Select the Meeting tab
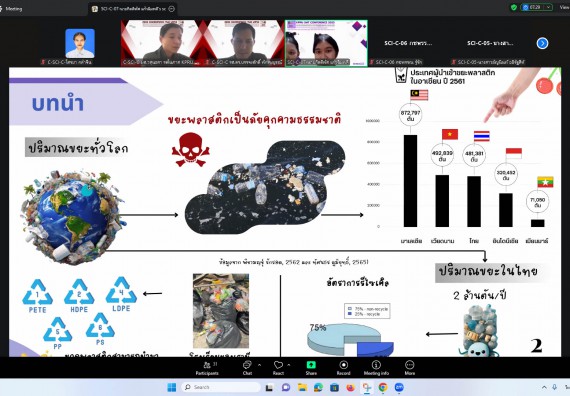Screen dimensions: 570x396 click(x=11, y=9)
